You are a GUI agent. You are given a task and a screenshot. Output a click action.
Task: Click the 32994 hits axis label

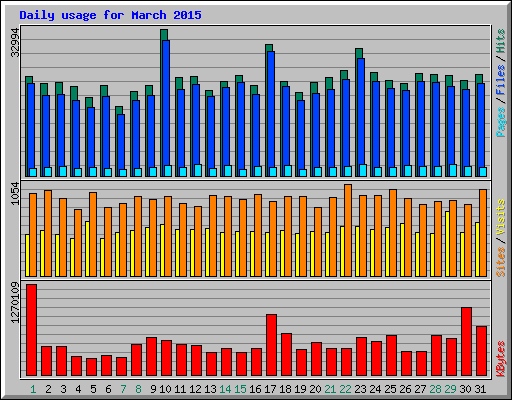[15, 43]
